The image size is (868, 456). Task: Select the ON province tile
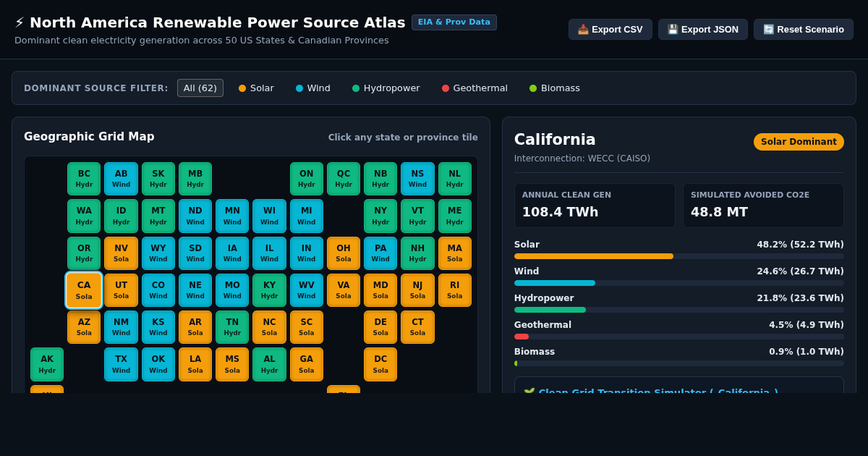pyautogui.click(x=307, y=179)
